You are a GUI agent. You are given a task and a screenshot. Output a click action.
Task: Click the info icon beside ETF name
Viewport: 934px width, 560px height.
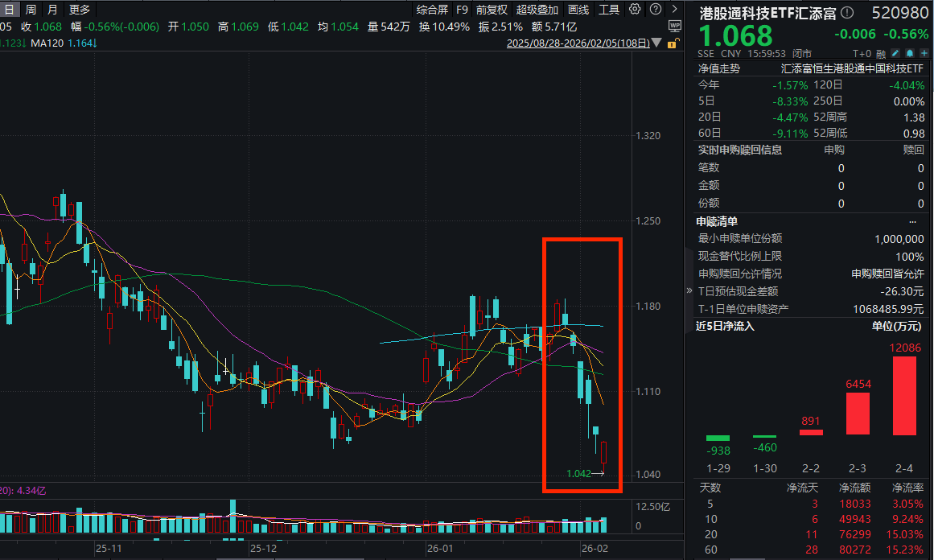point(847,14)
